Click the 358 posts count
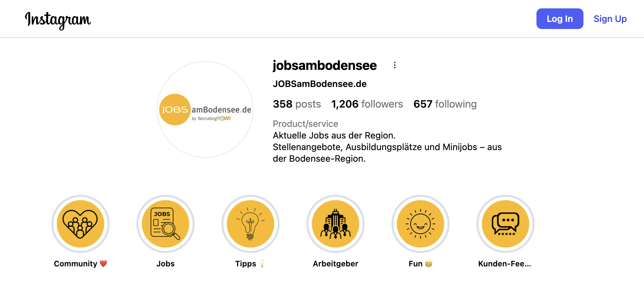 click(297, 104)
